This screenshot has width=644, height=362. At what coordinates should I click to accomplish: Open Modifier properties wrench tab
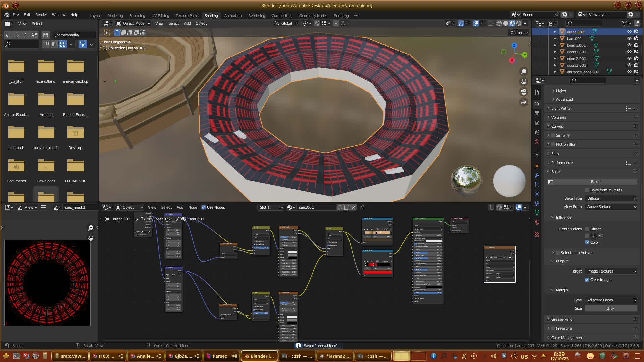pos(537,175)
